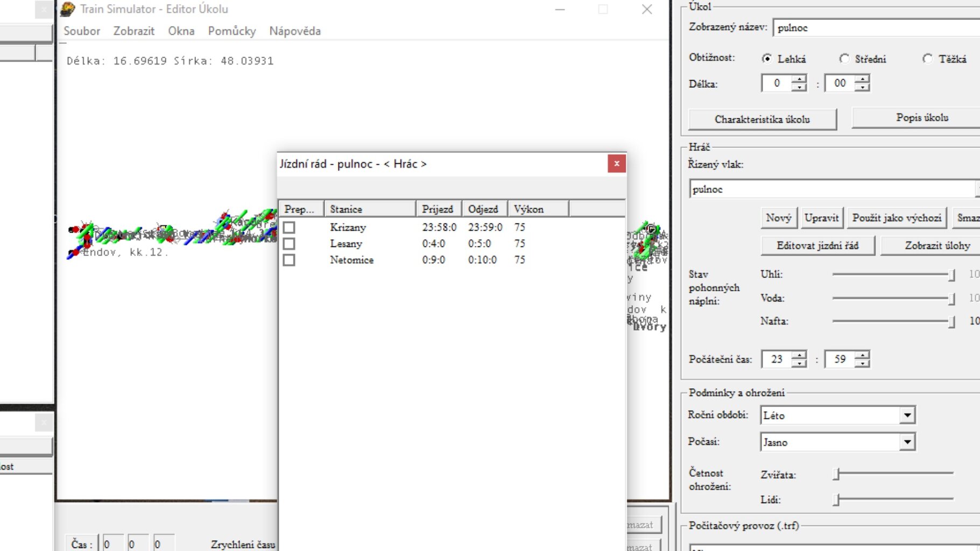Click the Zobrazený název text field

coord(875,28)
